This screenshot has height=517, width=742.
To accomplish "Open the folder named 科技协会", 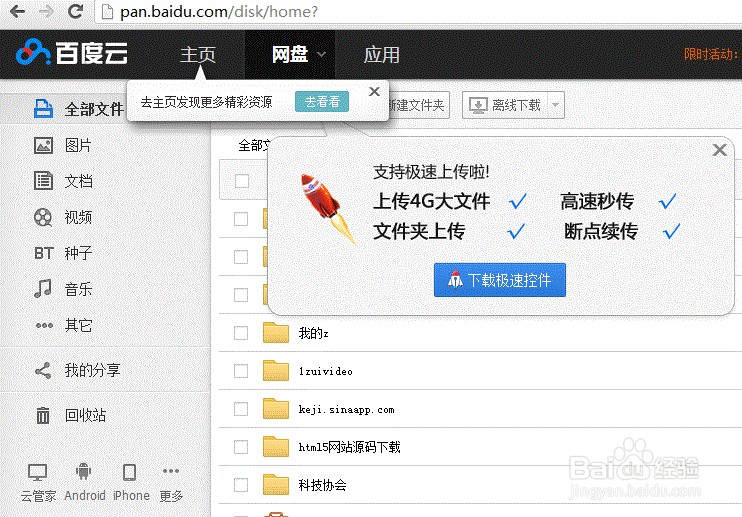I will (322, 485).
